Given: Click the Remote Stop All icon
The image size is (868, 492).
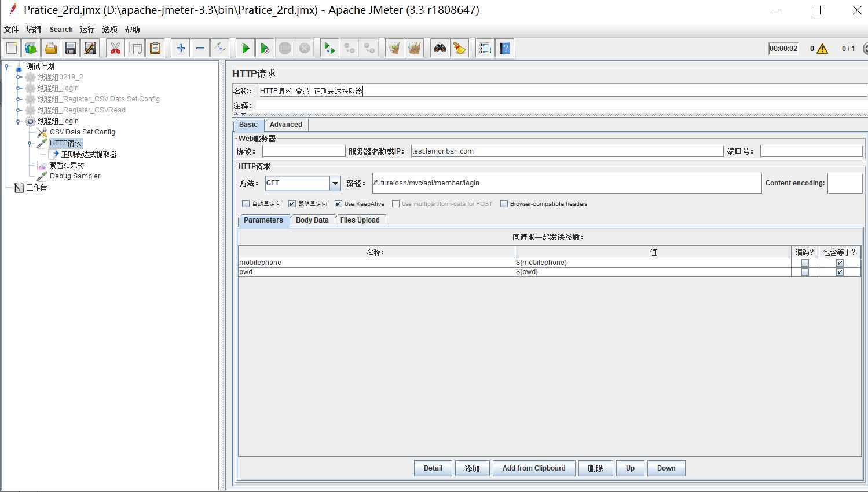Looking at the screenshot, I should pos(349,48).
